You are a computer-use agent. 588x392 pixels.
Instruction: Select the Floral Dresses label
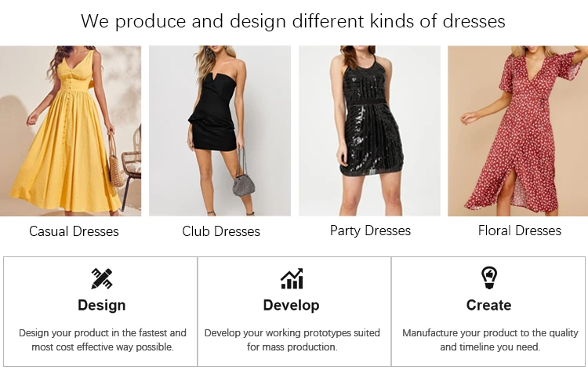(x=519, y=230)
